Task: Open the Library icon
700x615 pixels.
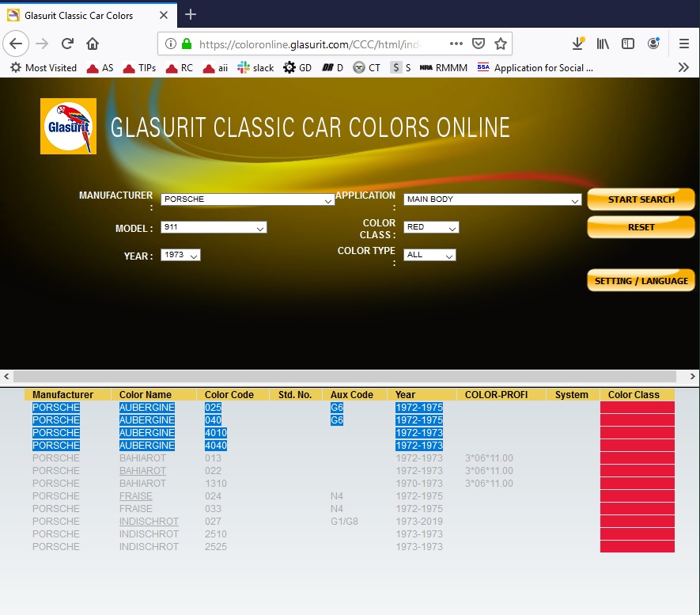Action: click(603, 44)
